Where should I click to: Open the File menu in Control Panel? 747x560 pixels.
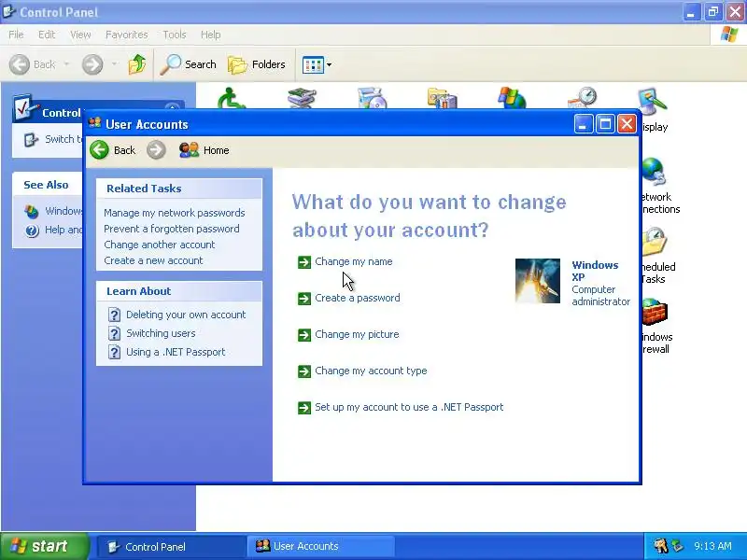click(x=16, y=35)
